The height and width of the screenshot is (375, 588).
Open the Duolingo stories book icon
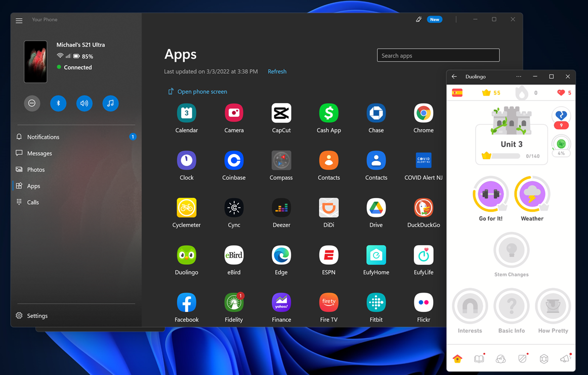pyautogui.click(x=479, y=358)
